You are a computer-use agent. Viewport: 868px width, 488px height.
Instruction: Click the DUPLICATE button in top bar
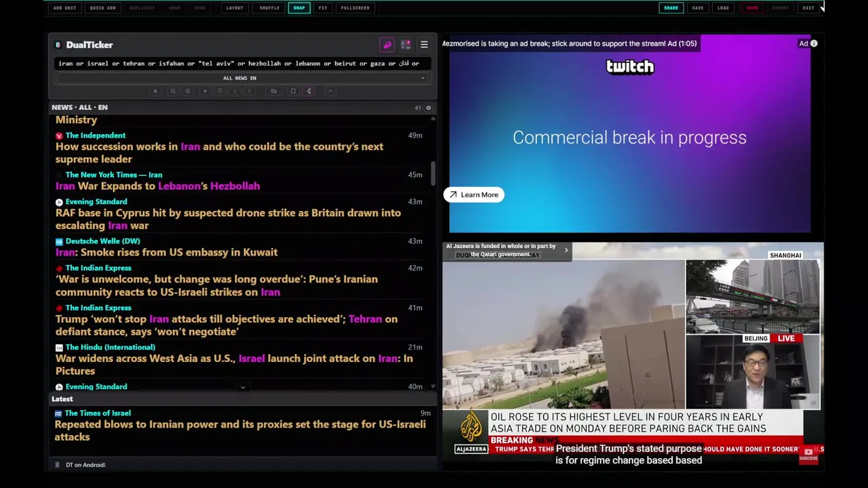tap(142, 8)
